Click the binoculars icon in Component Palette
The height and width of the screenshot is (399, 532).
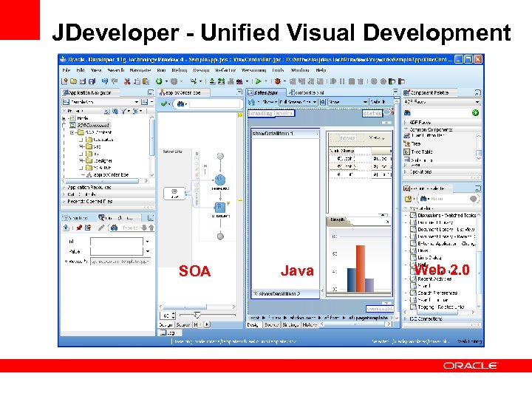407,112
